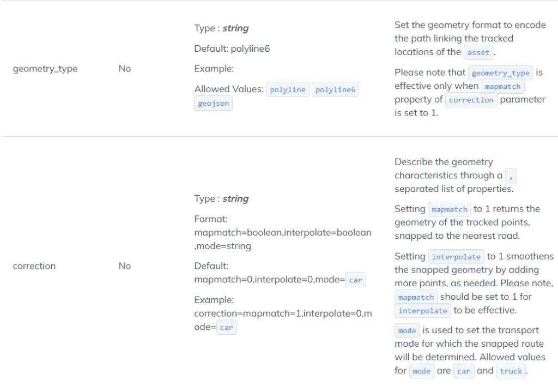Click the car tag after 'mode are'
558x392 pixels.
pos(464,371)
